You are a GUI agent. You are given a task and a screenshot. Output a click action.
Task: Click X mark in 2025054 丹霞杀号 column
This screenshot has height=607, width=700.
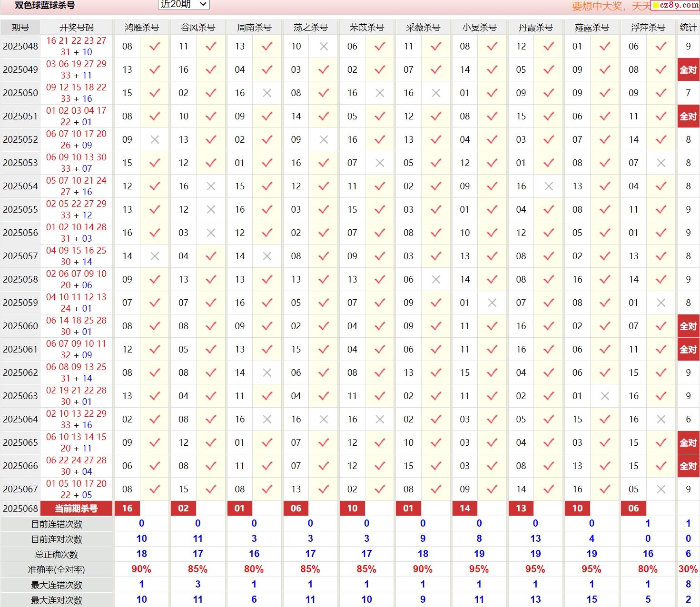tap(549, 186)
